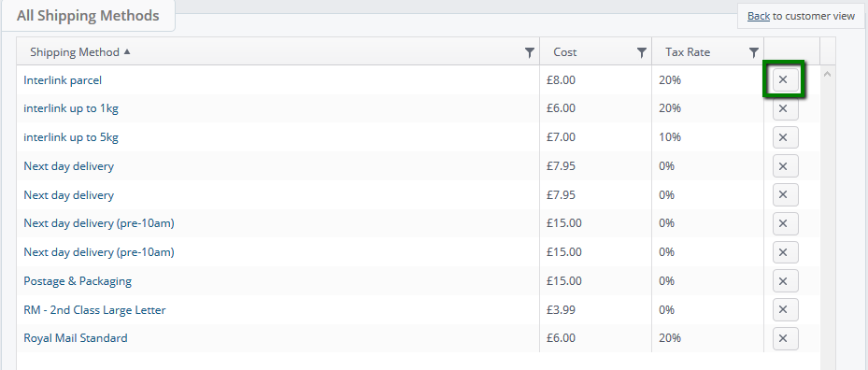The width and height of the screenshot is (868, 370).
Task: Open the Tax Rate column filter
Action: click(753, 52)
